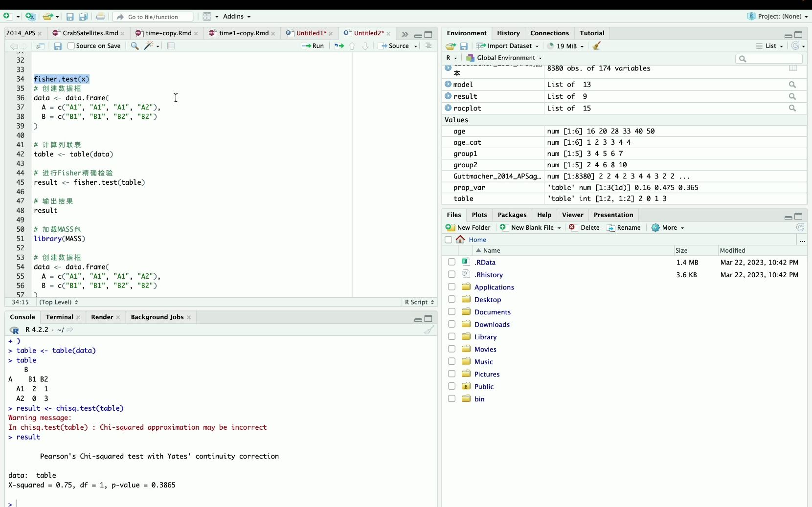
Task: Click the Go to file/function field
Action: 154,17
